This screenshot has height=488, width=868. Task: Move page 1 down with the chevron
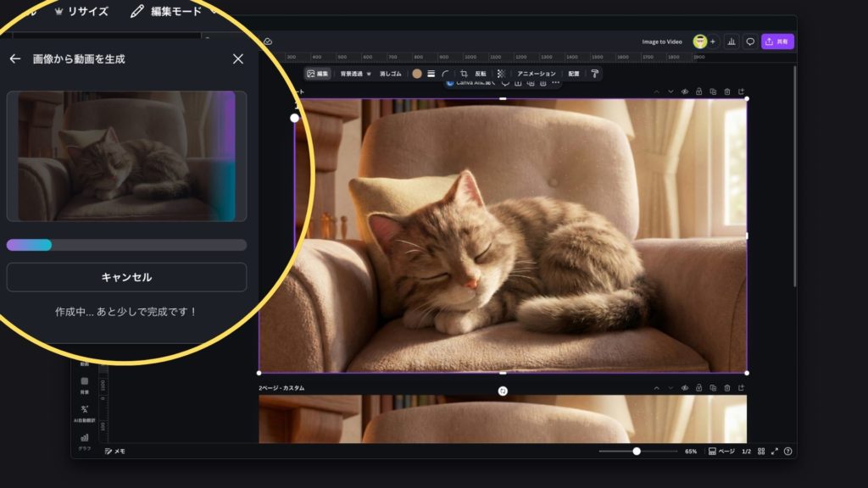click(670, 91)
